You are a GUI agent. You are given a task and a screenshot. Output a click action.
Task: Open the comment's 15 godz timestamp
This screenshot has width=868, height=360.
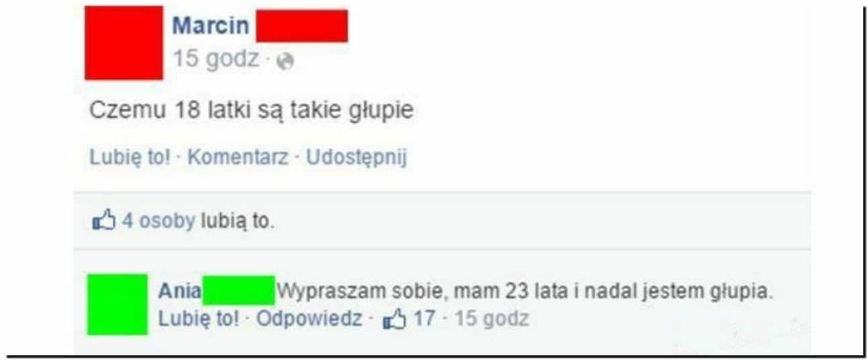491,318
